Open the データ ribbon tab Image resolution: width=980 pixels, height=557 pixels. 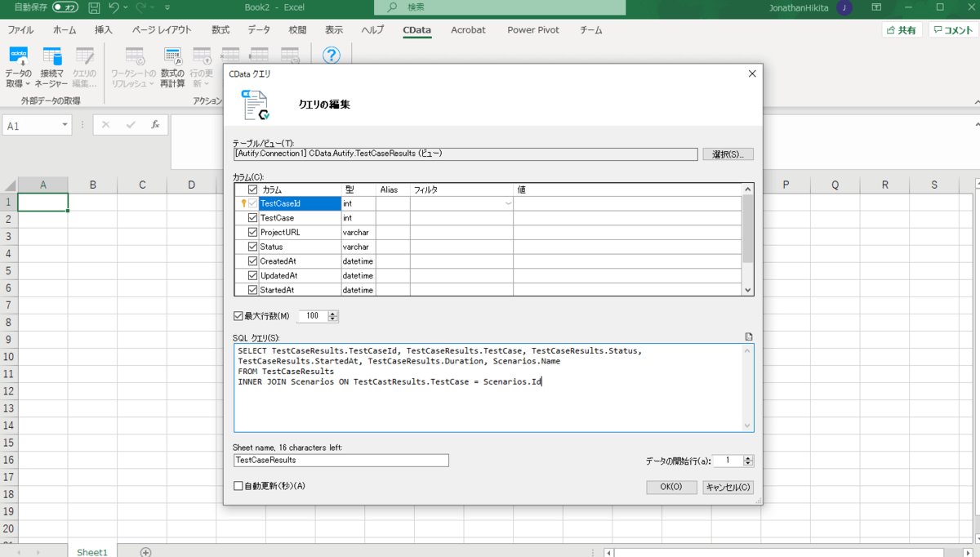(259, 30)
